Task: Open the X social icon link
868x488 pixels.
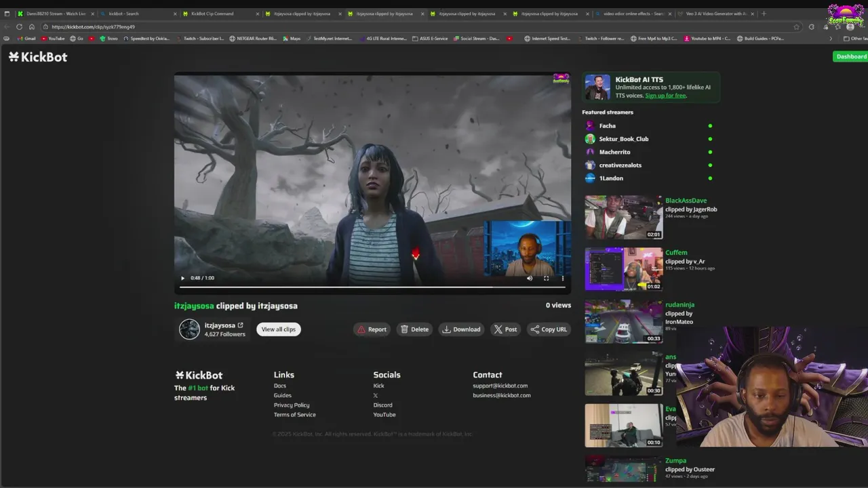Action: point(376,395)
